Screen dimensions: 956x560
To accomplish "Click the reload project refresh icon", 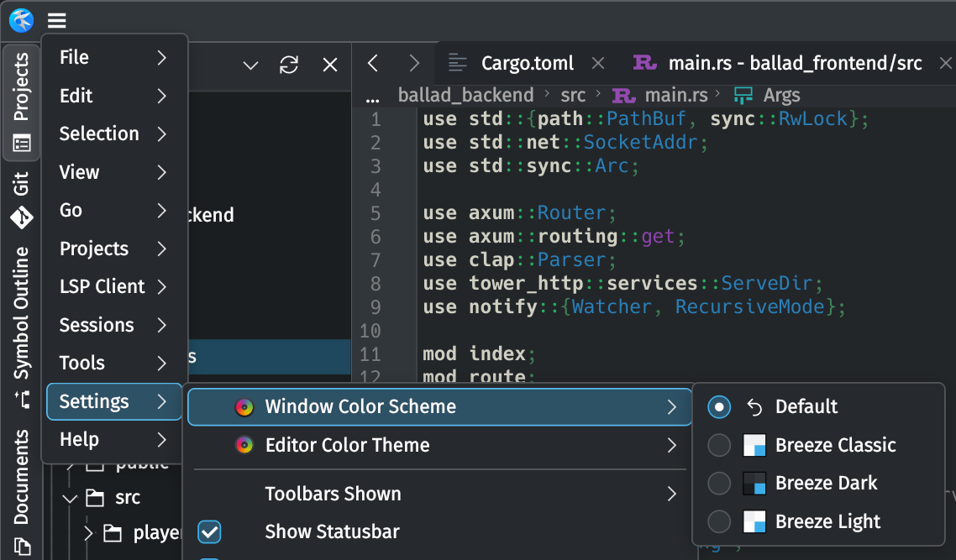I will (289, 65).
